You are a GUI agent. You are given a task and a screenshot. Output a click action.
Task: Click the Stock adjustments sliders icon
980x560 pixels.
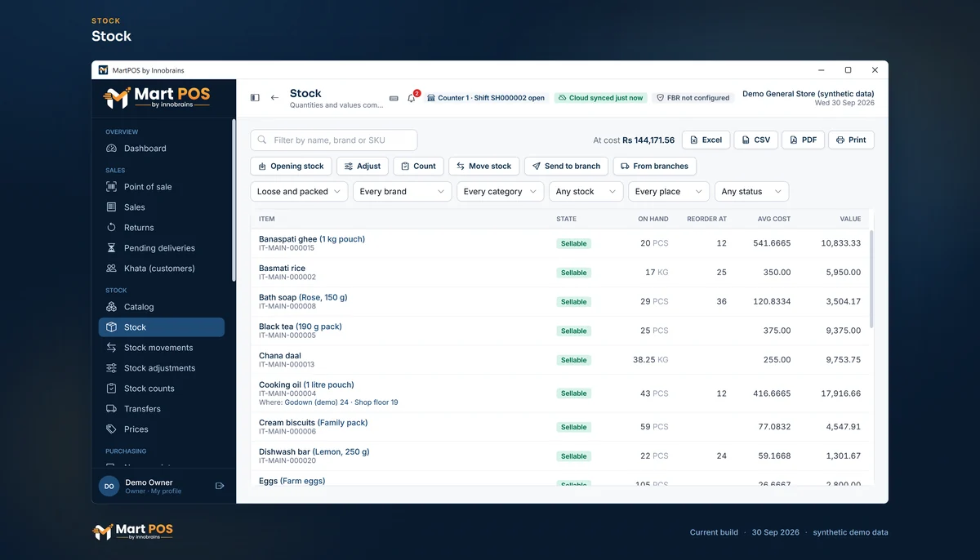click(112, 368)
